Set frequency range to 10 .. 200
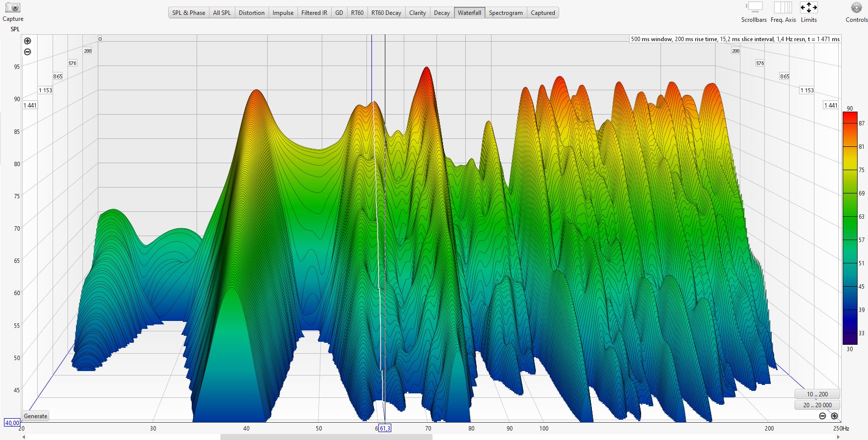Image resolution: width=868 pixels, height=440 pixels. click(x=817, y=394)
